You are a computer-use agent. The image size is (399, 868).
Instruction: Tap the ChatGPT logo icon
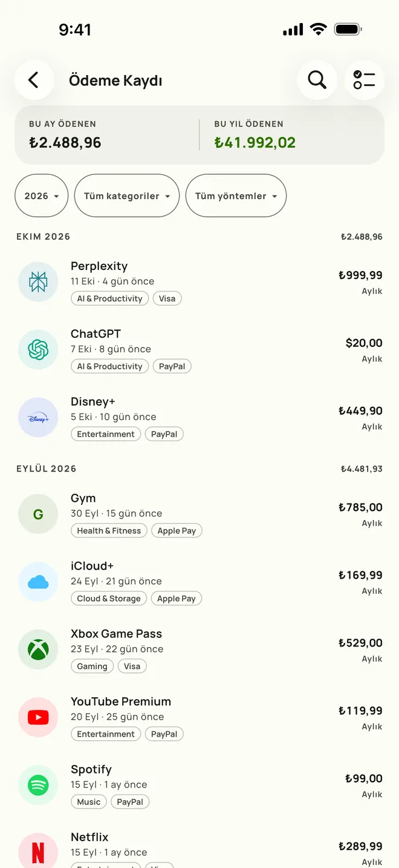(38, 349)
